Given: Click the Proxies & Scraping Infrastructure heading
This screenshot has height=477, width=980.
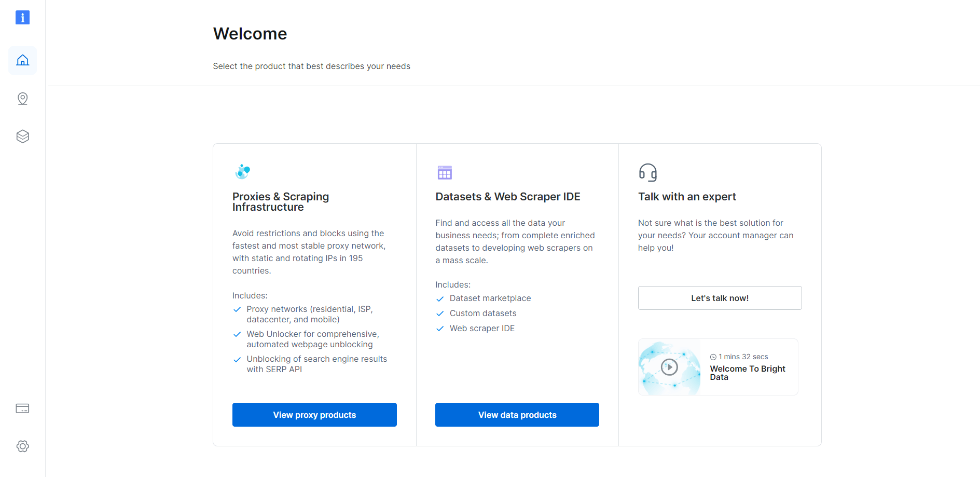Looking at the screenshot, I should [280, 201].
